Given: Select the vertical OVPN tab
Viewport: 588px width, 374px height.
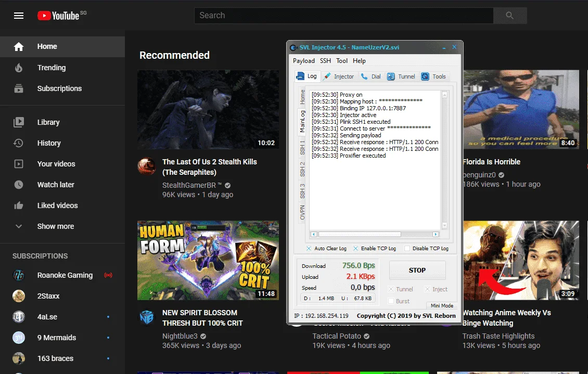Looking at the screenshot, I should 302,212.
